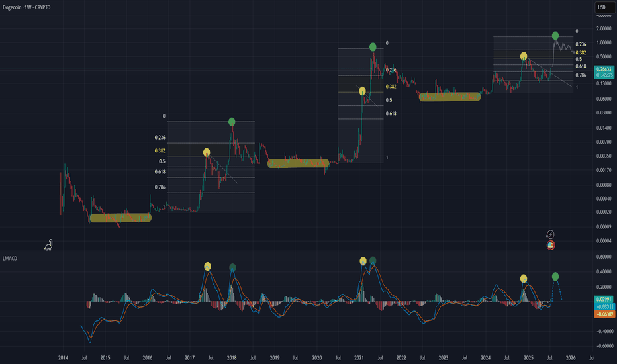Click the 2016 label on time axis
Image resolution: width=617 pixels, height=364 pixels.
(147, 357)
